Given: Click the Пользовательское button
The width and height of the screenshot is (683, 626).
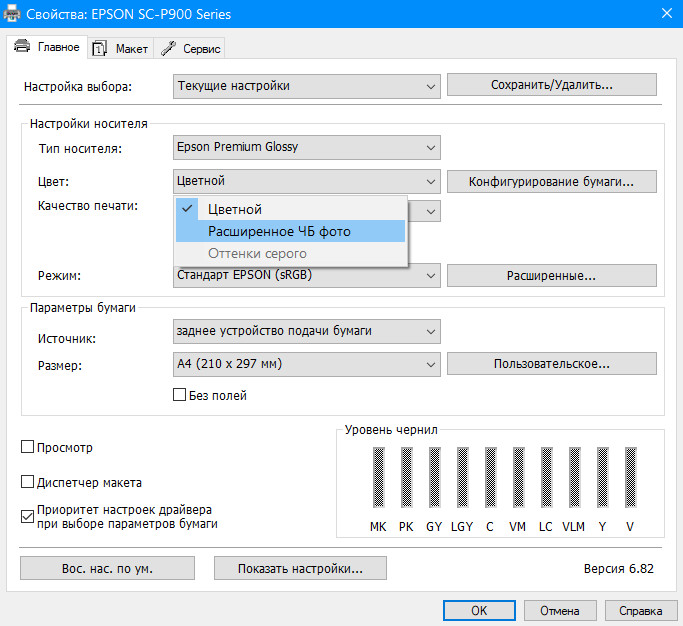Looking at the screenshot, I should pos(551,364).
